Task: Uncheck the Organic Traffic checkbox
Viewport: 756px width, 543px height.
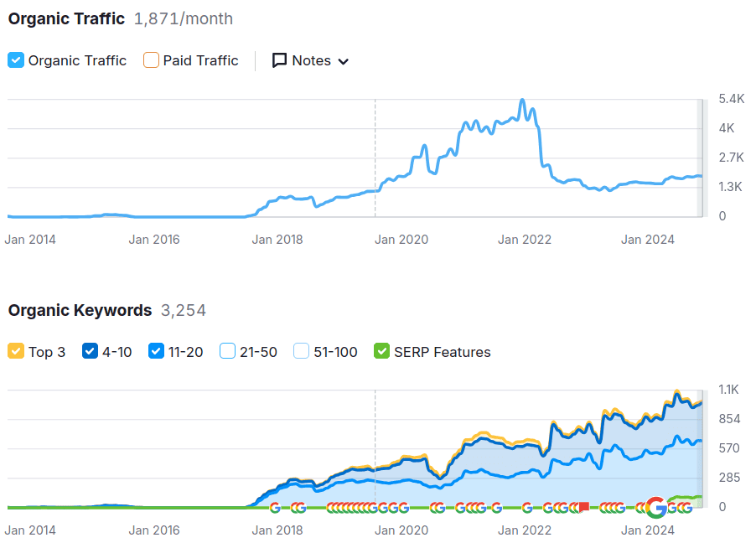Action: point(15,60)
